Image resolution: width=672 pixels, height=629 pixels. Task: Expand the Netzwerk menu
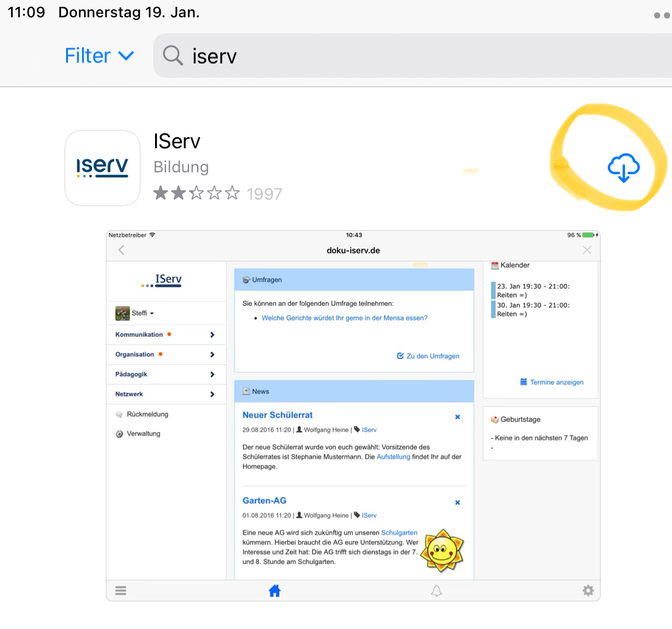click(x=166, y=394)
